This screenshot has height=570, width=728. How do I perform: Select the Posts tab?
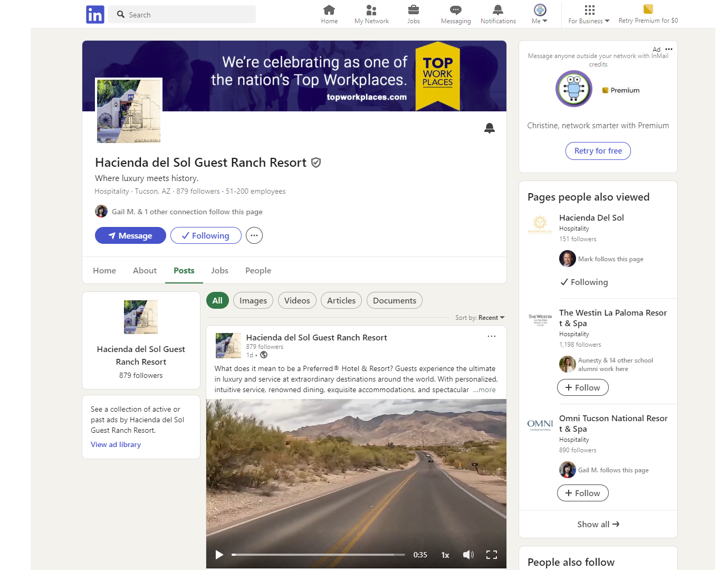pos(184,270)
